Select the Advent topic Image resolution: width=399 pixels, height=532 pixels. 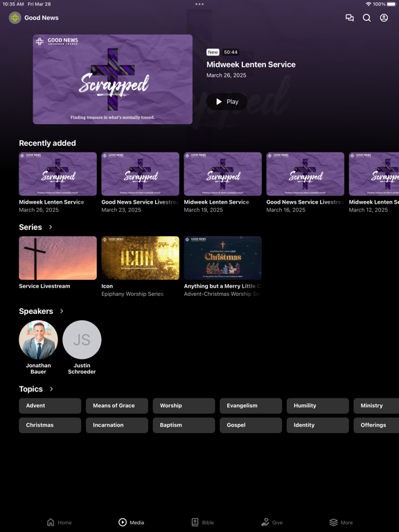click(x=50, y=405)
